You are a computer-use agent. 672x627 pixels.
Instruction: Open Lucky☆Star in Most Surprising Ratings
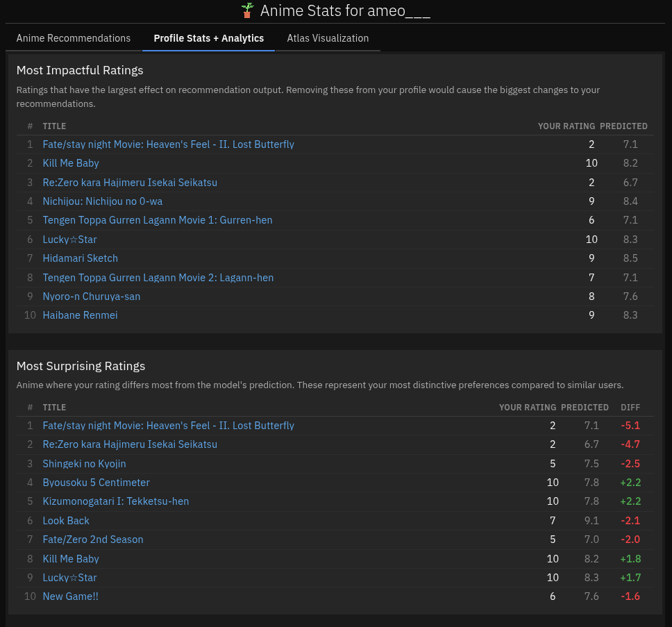tap(70, 578)
